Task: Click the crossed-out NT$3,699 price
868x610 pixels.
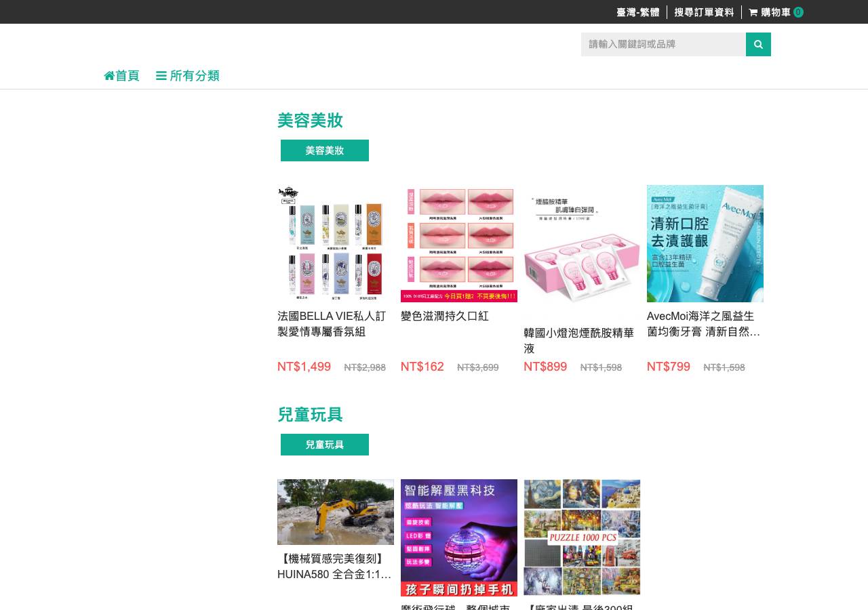Action: (478, 367)
